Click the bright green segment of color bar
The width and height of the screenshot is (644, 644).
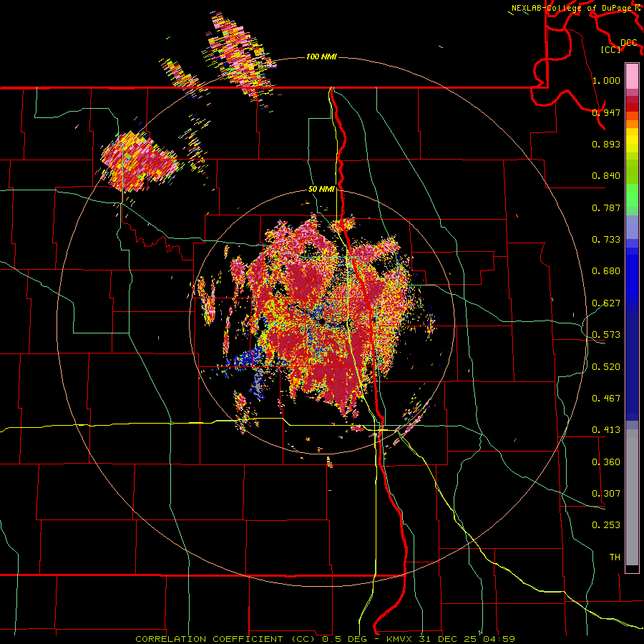click(x=632, y=195)
